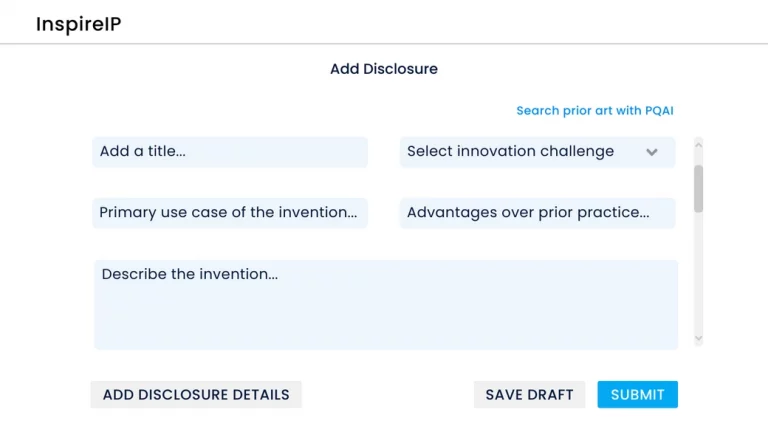Viewport: 768px width, 432px height.
Task: Click the form's vertical scrollbar thumb
Action: [x=699, y=188]
